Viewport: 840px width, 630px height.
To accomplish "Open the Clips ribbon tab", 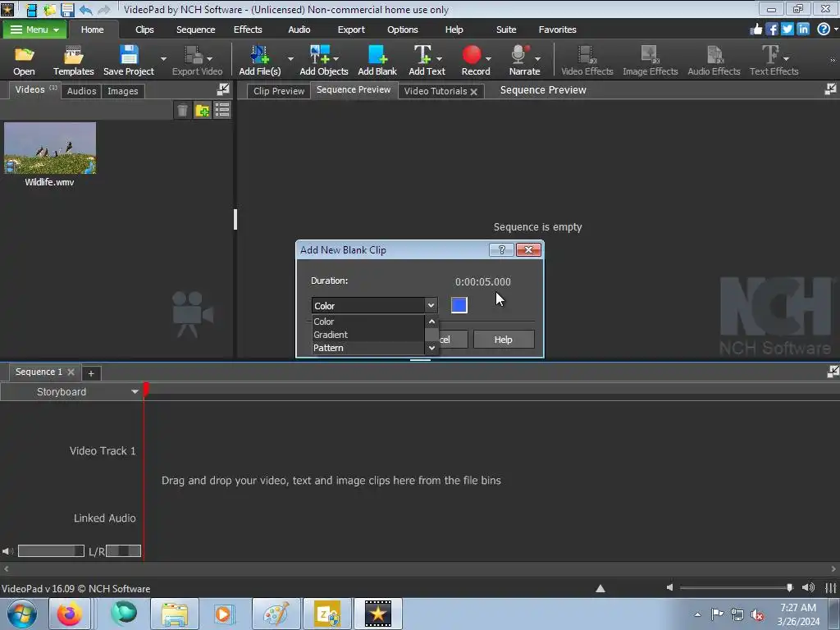I will [144, 30].
